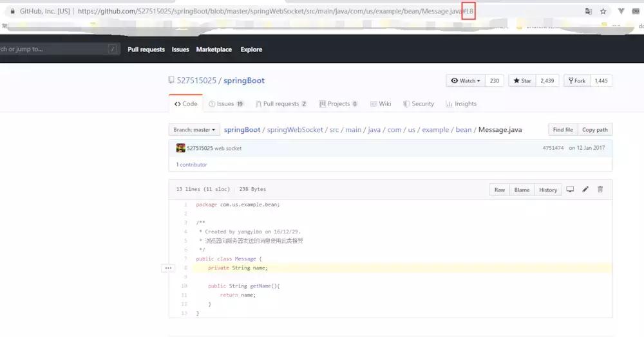View the 2,439 stargazers count

(x=547, y=81)
